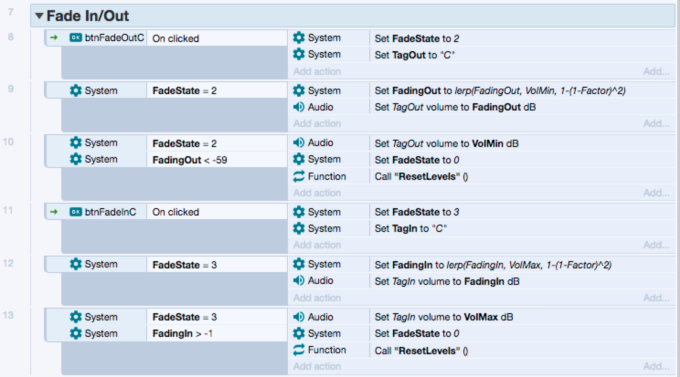
Task: Click the Function icon in event 13
Action: pyautogui.click(x=298, y=350)
